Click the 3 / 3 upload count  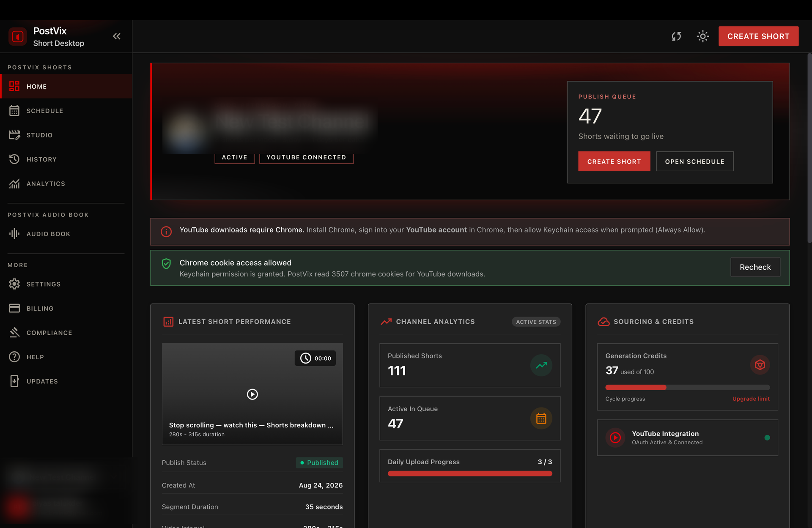coord(545,462)
